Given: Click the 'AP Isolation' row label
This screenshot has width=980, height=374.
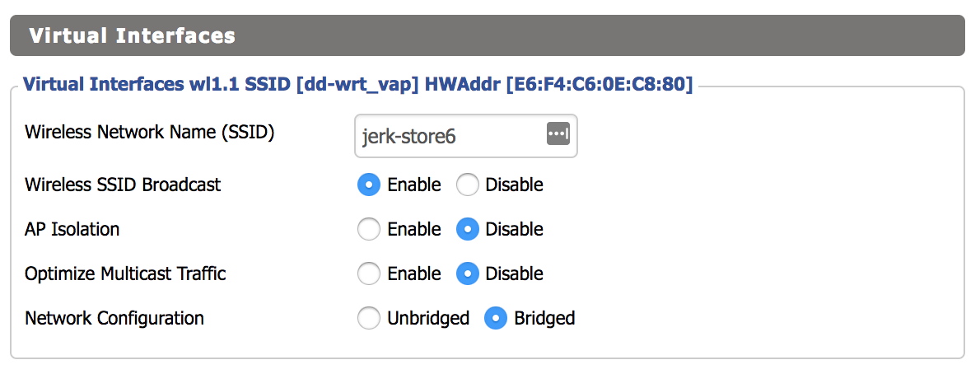Looking at the screenshot, I should [x=72, y=229].
